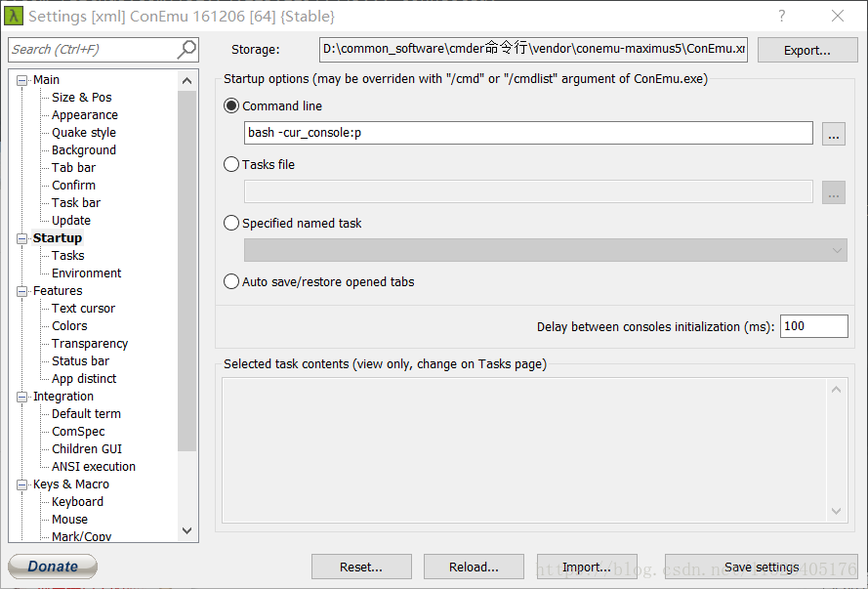Image resolution: width=868 pixels, height=589 pixels.
Task: Select App distinct in the tree
Action: (x=84, y=379)
